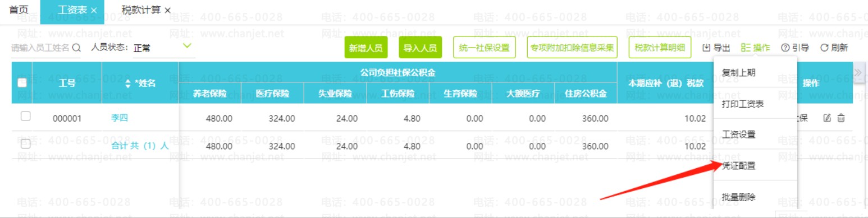Screen dimensions: 868x218
Task: Click the 新增人员 button
Action: click(x=366, y=48)
